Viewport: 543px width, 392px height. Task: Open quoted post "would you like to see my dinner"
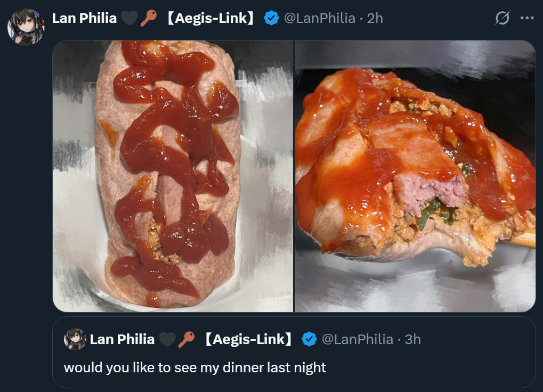pyautogui.click(x=194, y=367)
